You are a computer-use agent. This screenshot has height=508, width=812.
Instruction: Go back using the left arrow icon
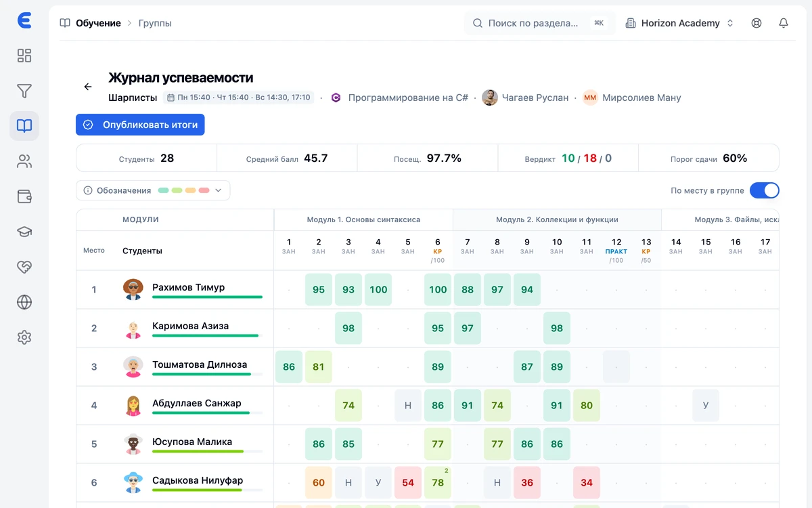(88, 87)
